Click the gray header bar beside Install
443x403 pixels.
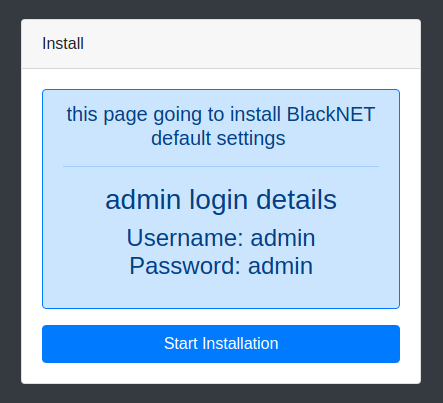coord(250,43)
